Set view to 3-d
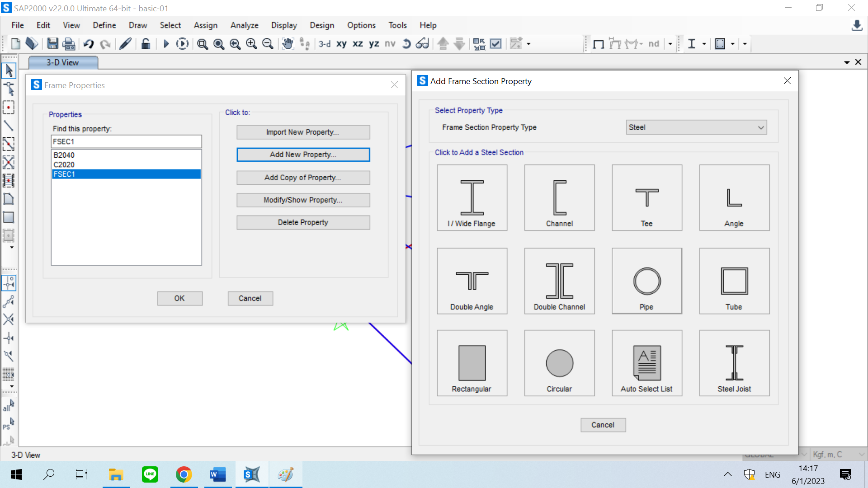 tap(324, 44)
